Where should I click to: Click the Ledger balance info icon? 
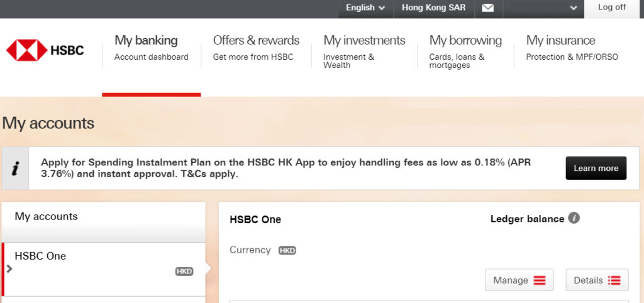[x=574, y=218]
